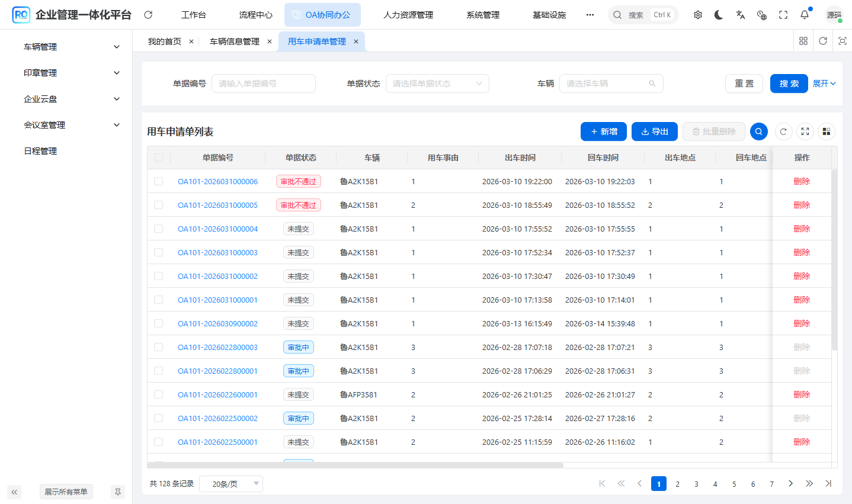Toggle fullscreen mode in the header
This screenshot has height=504, width=852.
[783, 14]
